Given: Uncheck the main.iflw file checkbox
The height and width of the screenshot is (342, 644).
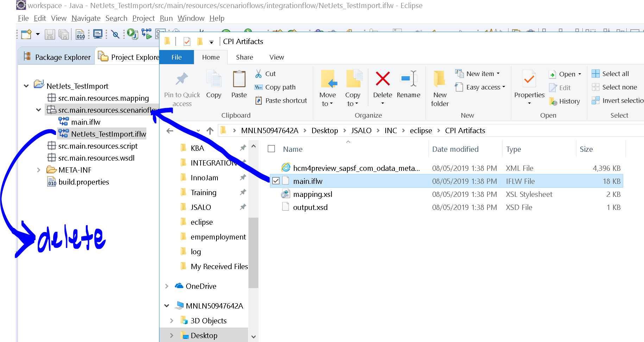Looking at the screenshot, I should tap(276, 181).
